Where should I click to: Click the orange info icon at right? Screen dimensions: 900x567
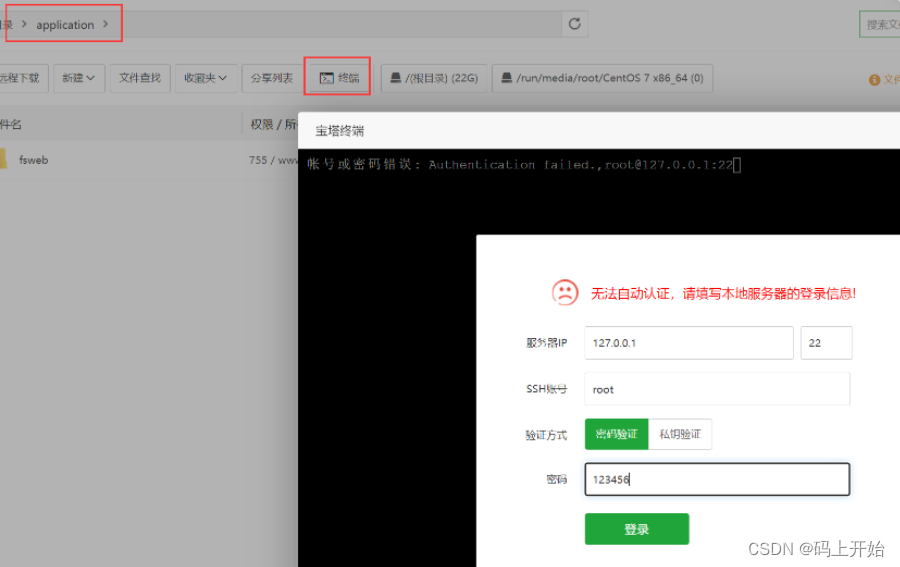click(x=874, y=80)
